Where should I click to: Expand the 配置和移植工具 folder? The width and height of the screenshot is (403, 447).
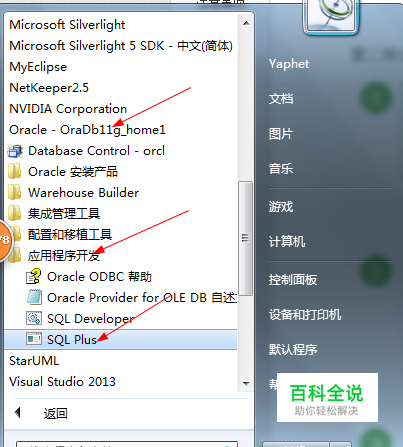[70, 235]
